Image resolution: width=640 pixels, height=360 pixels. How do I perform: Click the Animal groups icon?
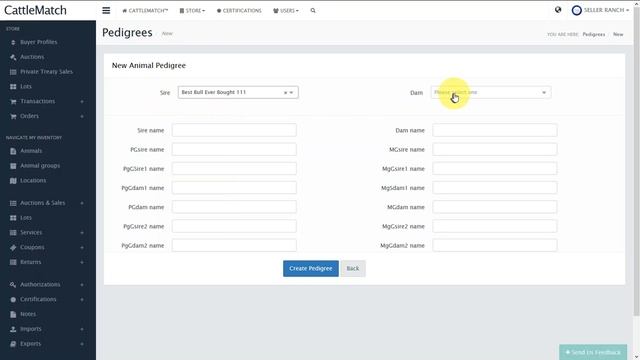tap(13, 166)
